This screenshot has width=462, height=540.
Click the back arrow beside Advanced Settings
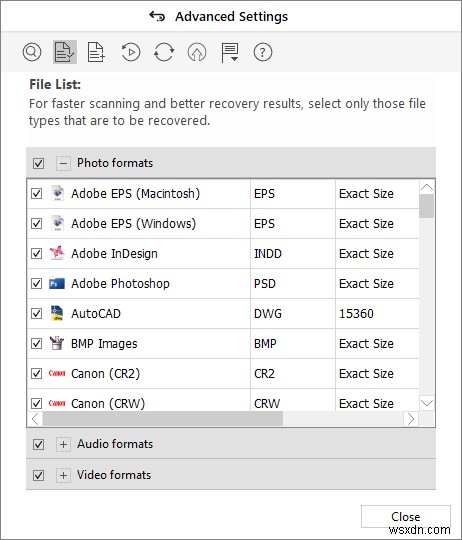point(157,16)
